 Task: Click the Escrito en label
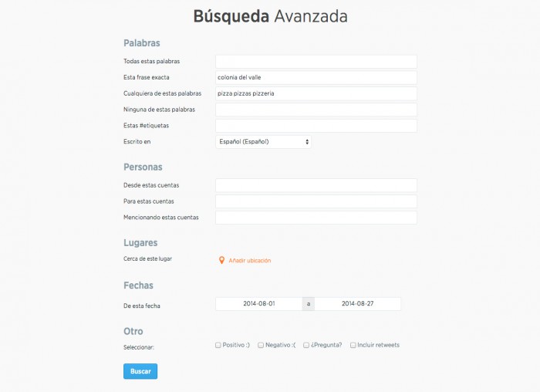137,142
